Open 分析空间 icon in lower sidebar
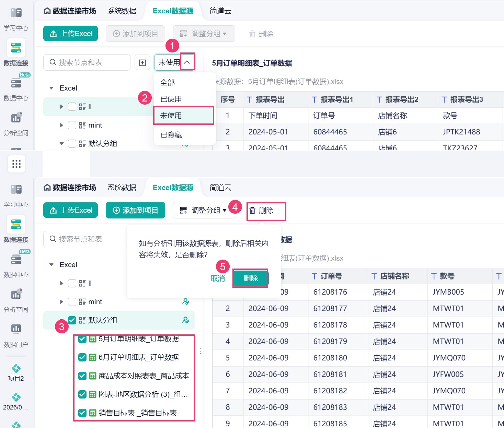The height and width of the screenshot is (428, 504). [x=16, y=294]
